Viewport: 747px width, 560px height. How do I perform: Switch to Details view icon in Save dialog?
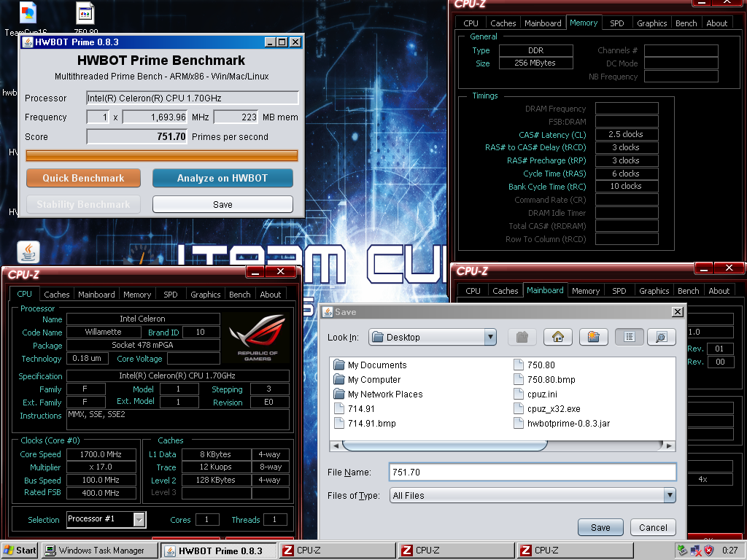pyautogui.click(x=661, y=337)
